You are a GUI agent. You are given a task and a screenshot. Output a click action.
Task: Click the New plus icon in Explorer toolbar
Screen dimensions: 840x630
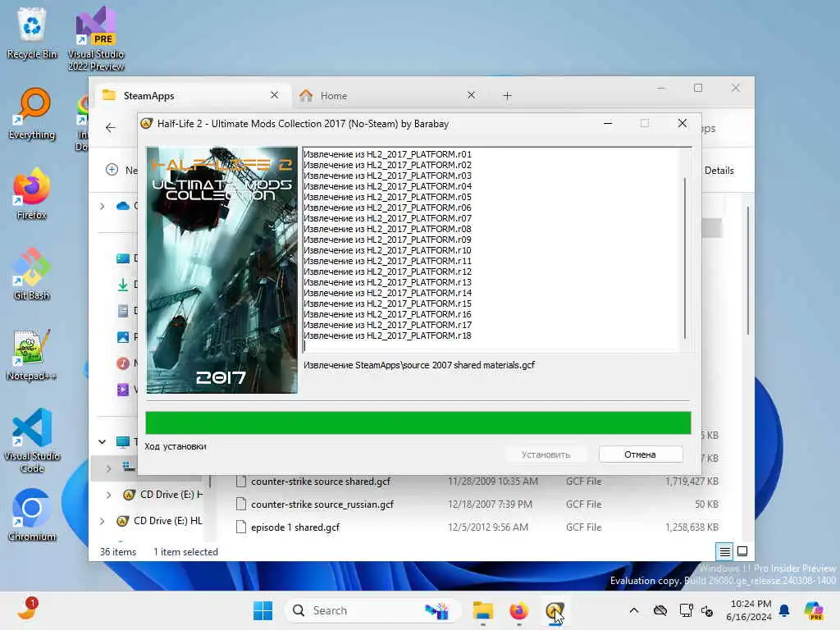point(112,170)
